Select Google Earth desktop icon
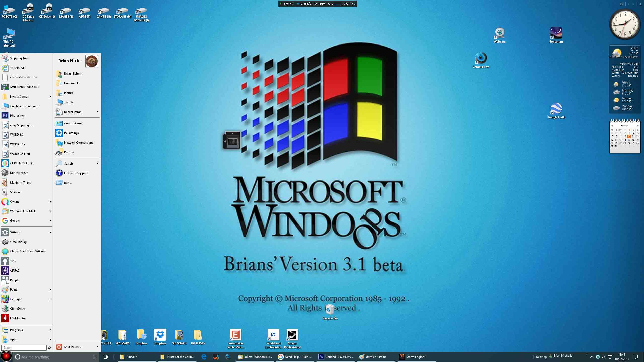 [556, 111]
